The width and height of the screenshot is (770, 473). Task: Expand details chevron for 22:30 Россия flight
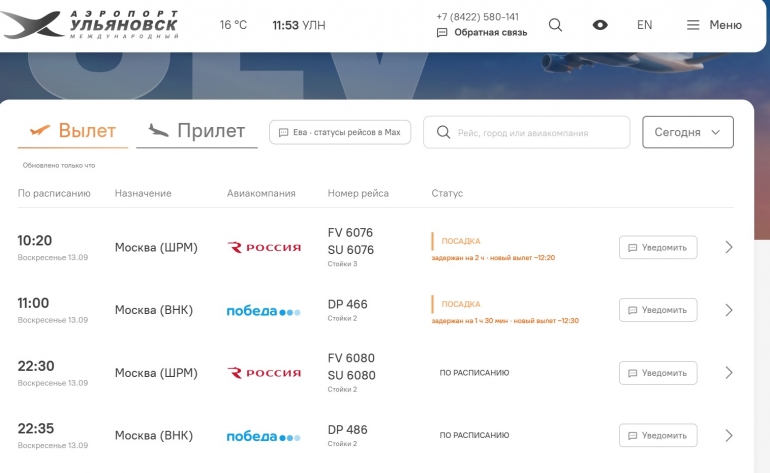729,373
